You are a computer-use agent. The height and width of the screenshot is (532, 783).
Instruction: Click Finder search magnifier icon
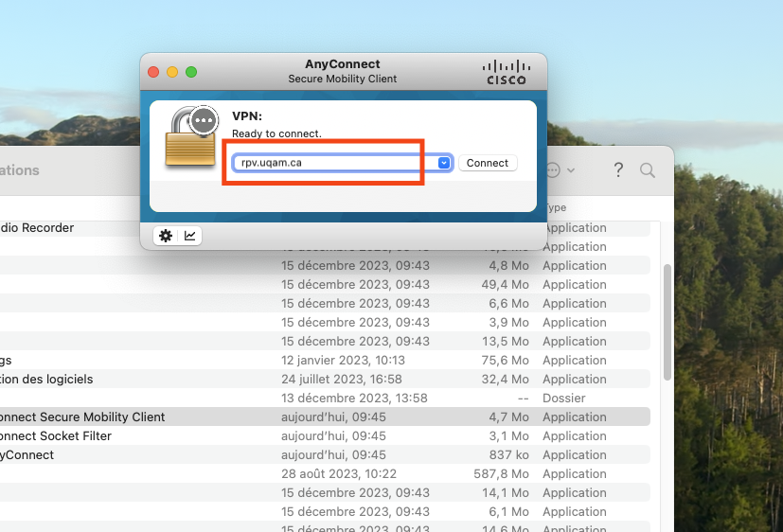(x=648, y=170)
